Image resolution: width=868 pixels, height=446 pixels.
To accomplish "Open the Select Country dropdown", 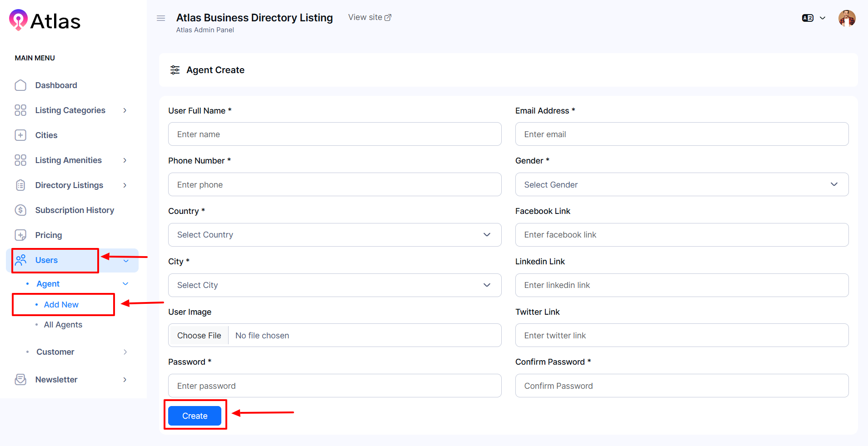I will pos(334,235).
